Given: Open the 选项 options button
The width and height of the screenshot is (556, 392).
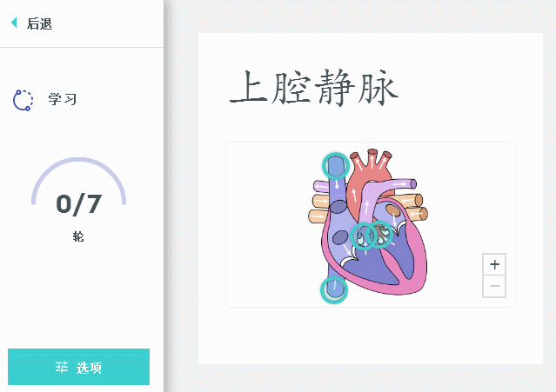Looking at the screenshot, I should (78, 367).
